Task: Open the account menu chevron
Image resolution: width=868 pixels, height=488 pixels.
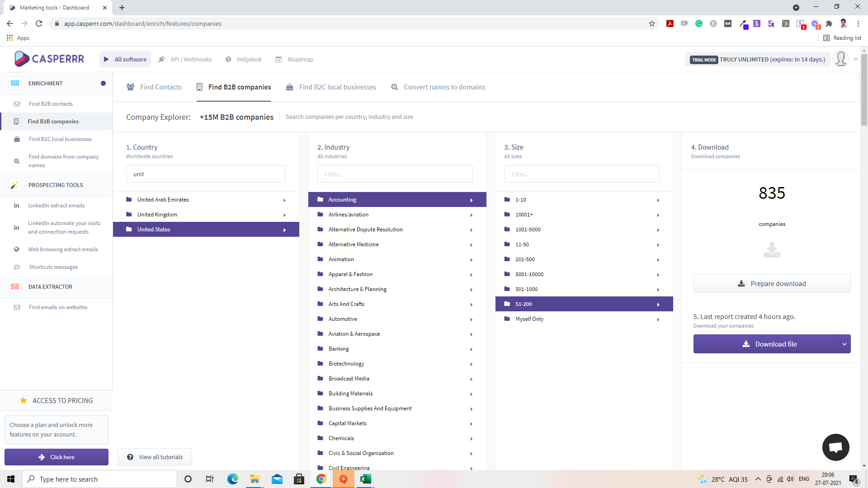Action: 855,59
